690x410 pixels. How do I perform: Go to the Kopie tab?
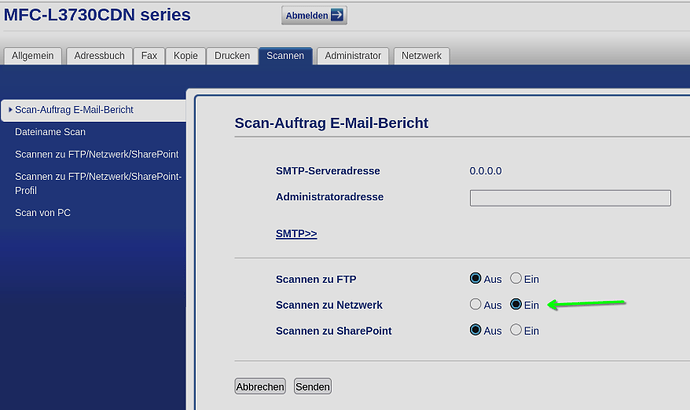[x=184, y=56]
